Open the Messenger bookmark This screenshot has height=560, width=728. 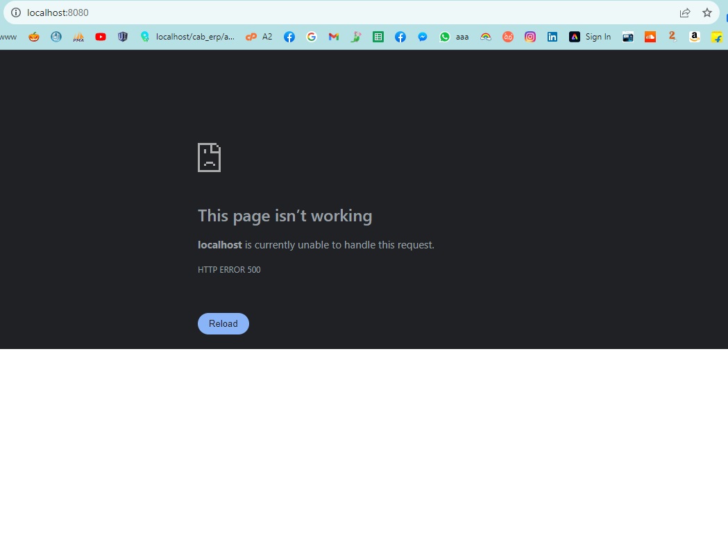pos(423,37)
